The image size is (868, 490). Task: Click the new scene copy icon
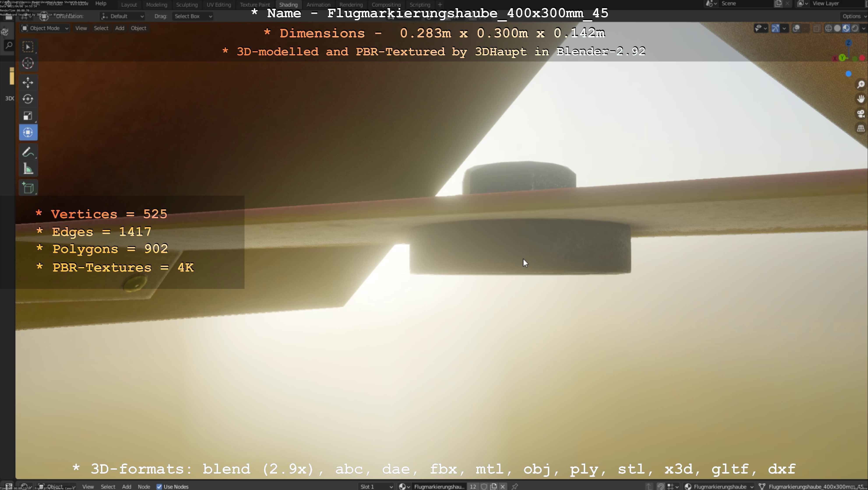(x=778, y=4)
